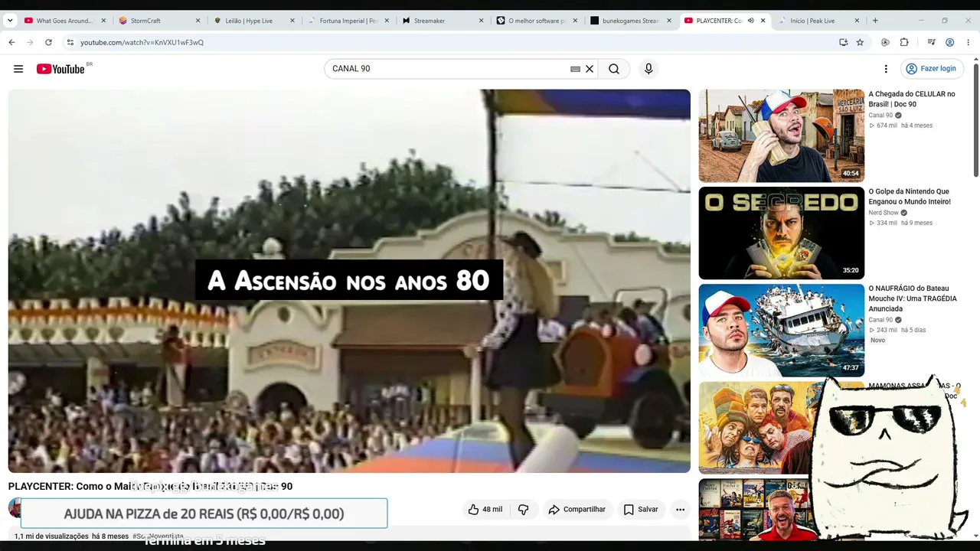Click Fazer login button
The image size is (980, 551).
point(931,69)
